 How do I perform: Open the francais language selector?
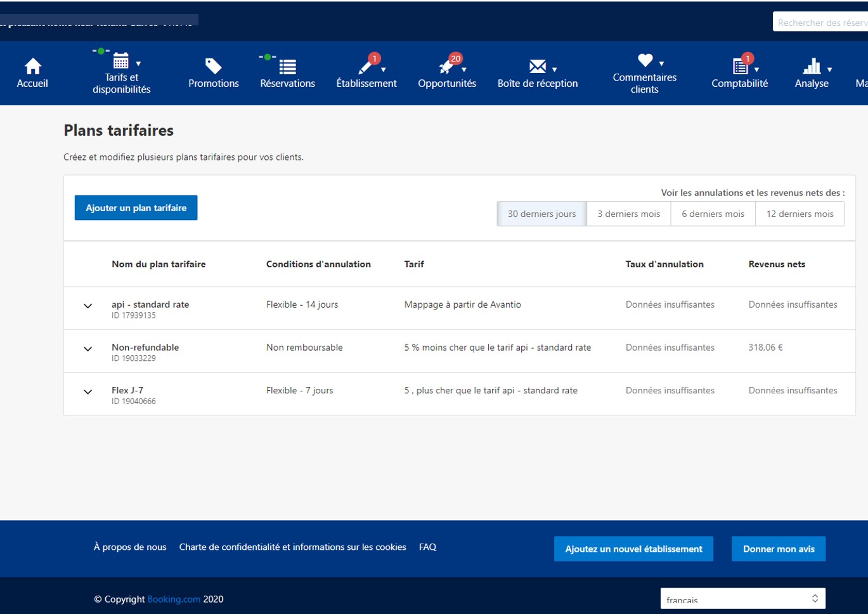(x=742, y=598)
